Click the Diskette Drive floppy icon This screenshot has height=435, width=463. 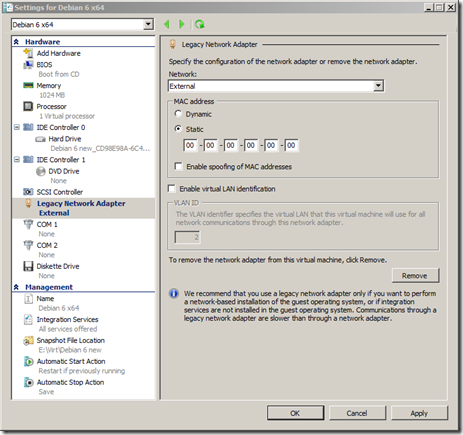coord(28,266)
